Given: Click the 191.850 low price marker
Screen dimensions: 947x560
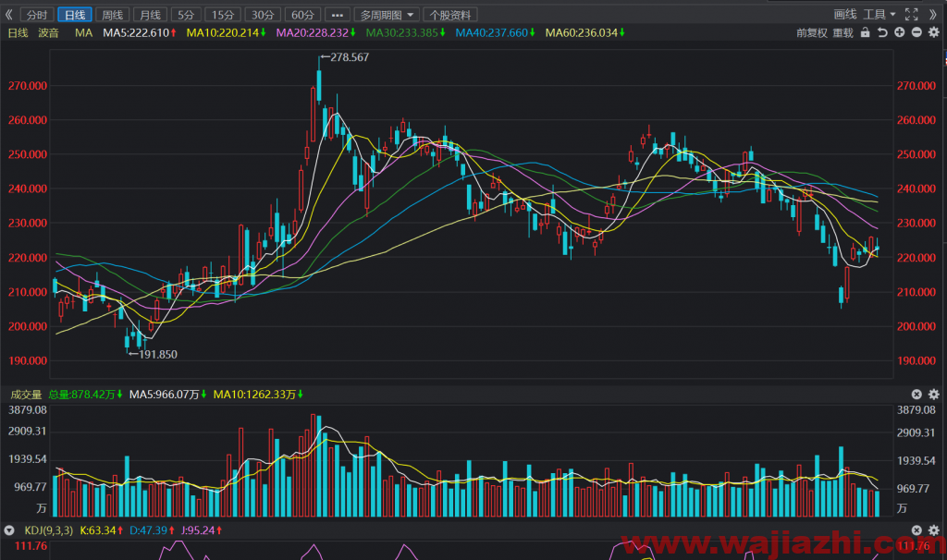Looking at the screenshot, I should pos(154,354).
